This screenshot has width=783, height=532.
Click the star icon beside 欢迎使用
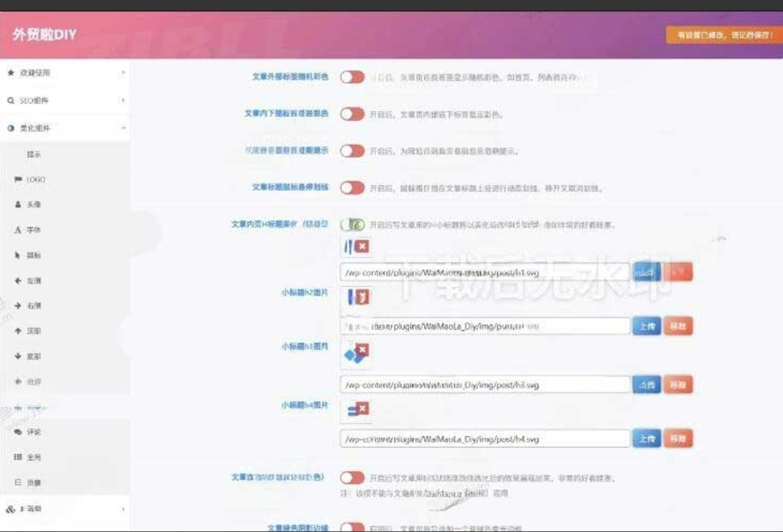[x=11, y=73]
